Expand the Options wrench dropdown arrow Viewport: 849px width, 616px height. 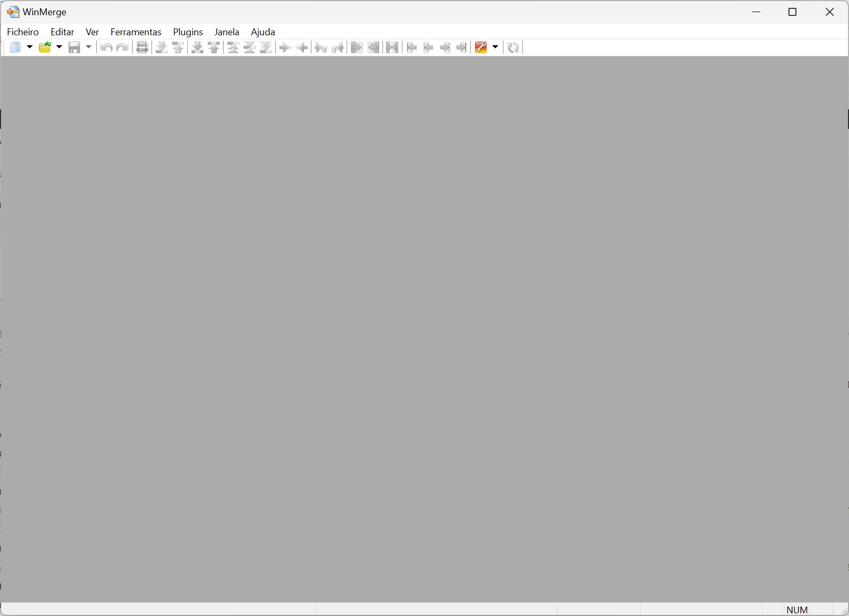(x=495, y=47)
